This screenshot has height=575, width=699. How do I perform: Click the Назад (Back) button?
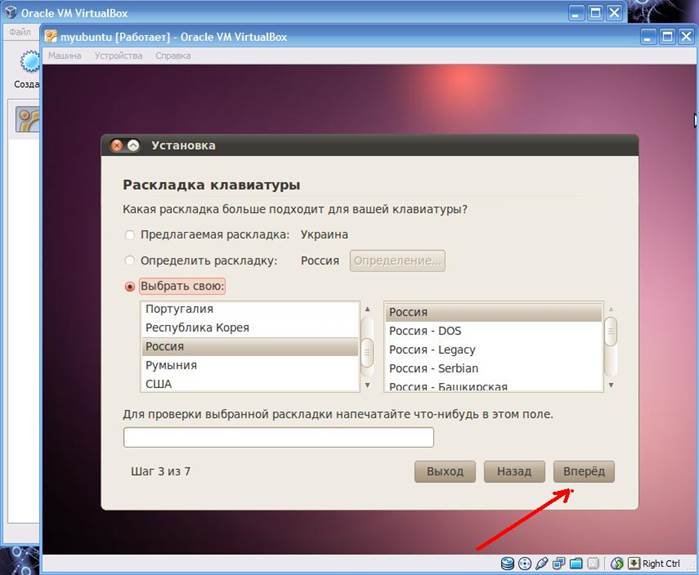tap(514, 472)
